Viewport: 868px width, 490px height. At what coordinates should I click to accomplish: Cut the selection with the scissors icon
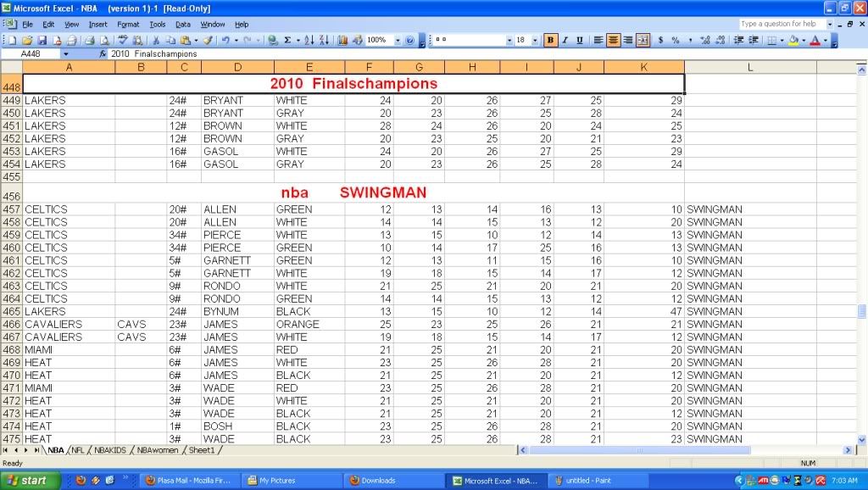pos(156,40)
